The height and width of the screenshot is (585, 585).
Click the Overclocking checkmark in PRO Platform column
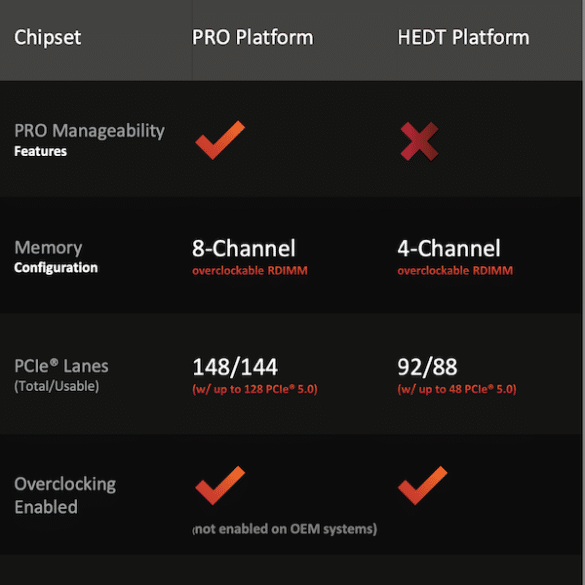pos(220,485)
